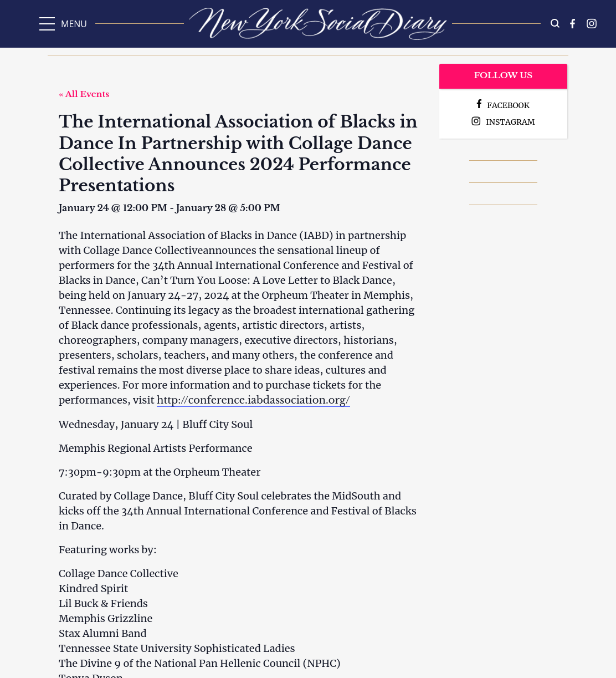616x678 pixels.
Task: Click the Stax Alumni Band entry
Action: 102,633
